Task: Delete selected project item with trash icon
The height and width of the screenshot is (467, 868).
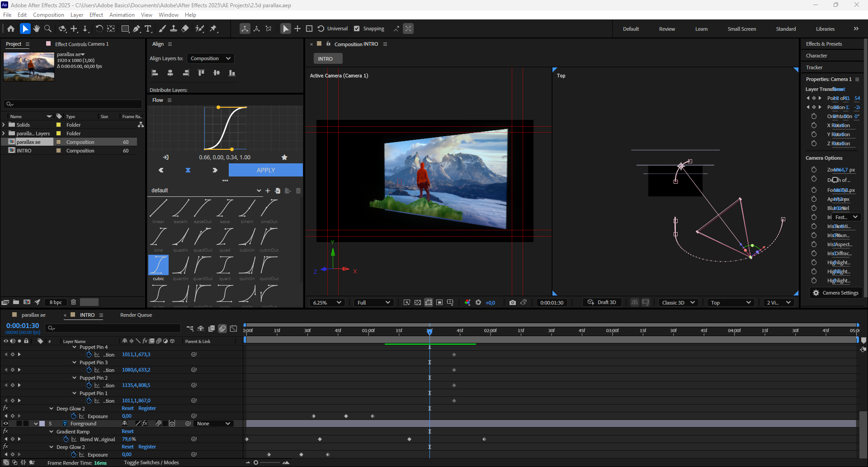Action: click(73, 302)
